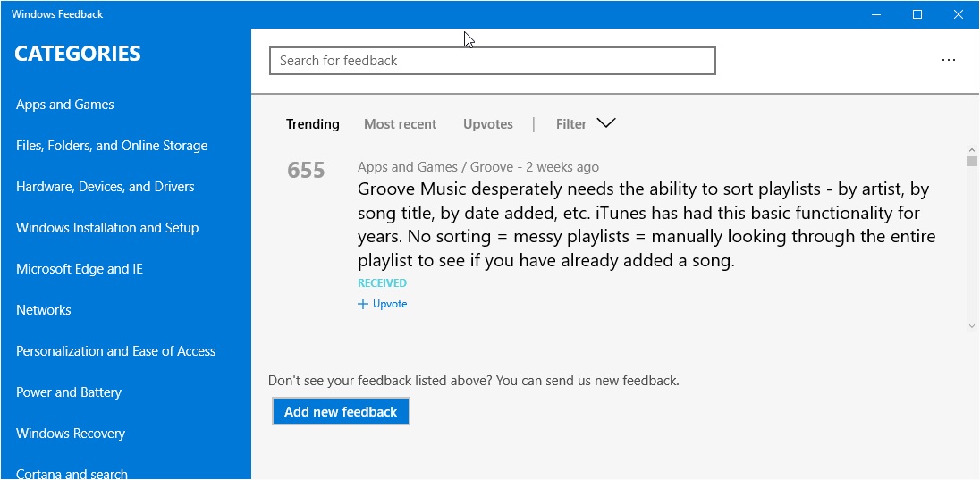
Task: Sort by the Upvotes tab
Action: pos(488,123)
